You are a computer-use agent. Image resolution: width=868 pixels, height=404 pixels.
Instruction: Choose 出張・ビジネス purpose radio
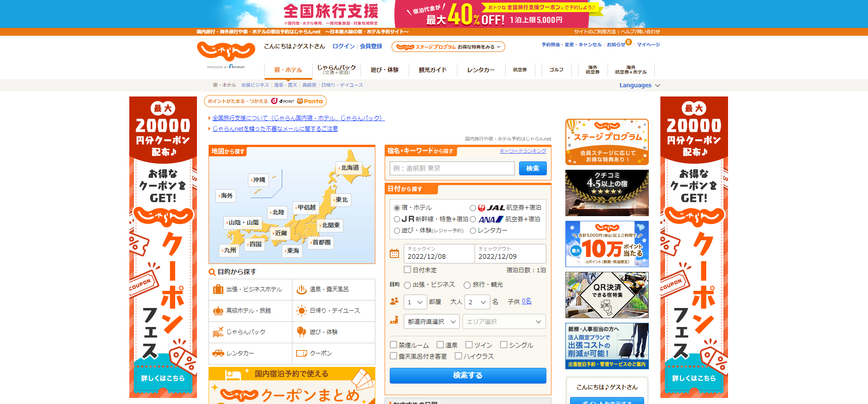[x=407, y=285]
